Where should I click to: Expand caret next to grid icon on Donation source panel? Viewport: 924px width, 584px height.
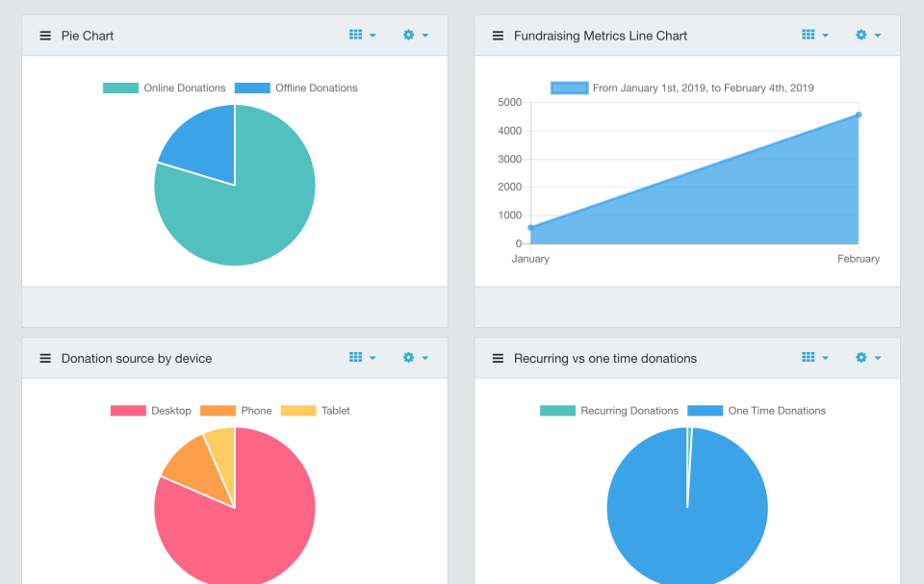[x=372, y=358]
